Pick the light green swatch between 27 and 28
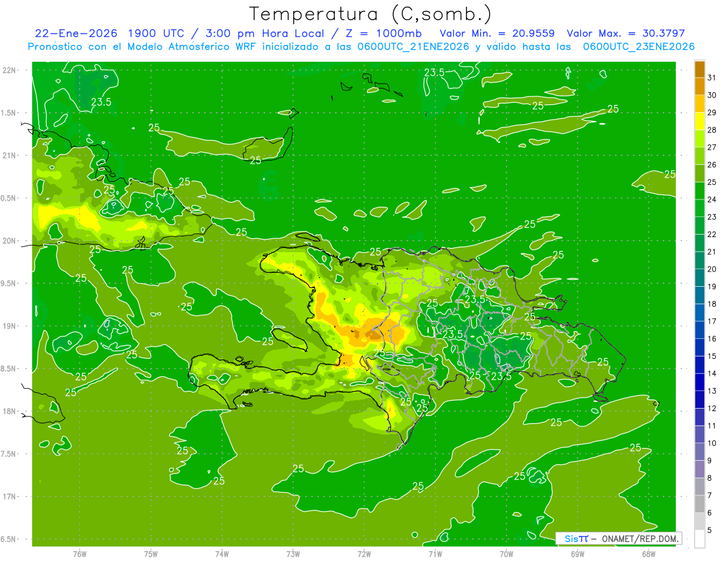Image resolution: width=728 pixels, height=562 pixels. tap(699, 139)
